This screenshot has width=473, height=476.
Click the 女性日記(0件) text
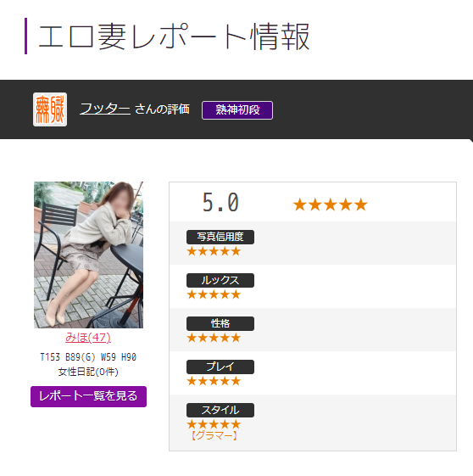click(88, 372)
